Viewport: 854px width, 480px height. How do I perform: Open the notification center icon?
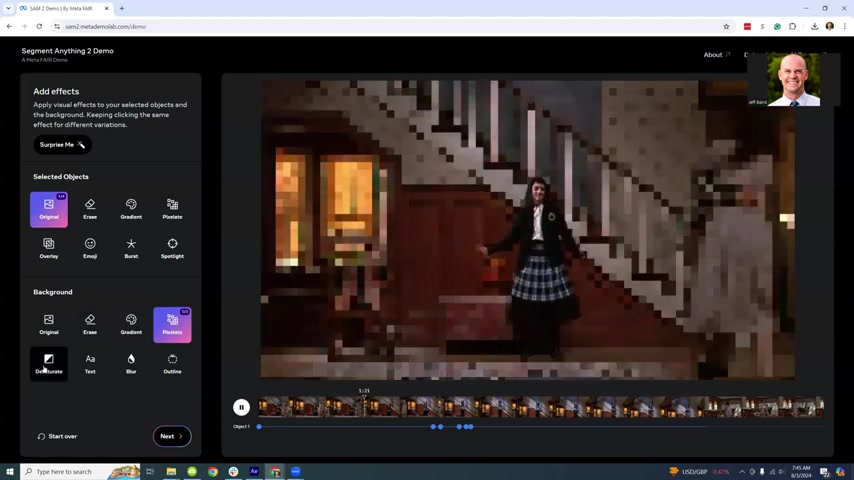tap(825, 471)
